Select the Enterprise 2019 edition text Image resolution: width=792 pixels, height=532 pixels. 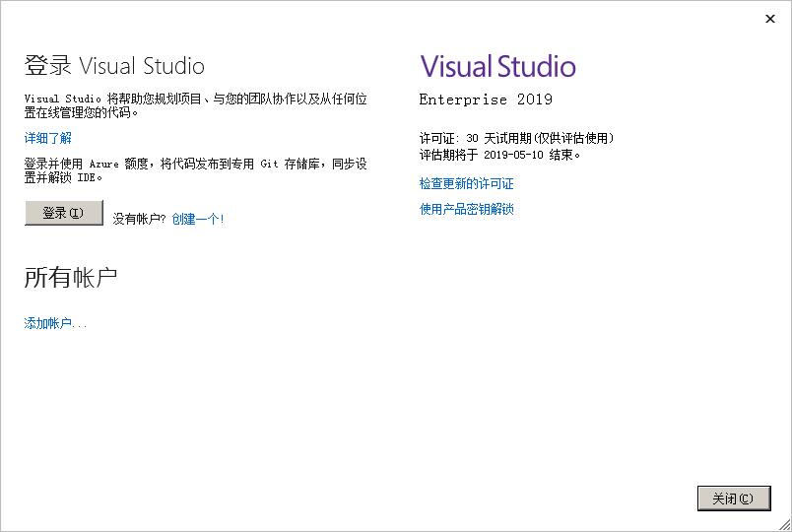486,100
